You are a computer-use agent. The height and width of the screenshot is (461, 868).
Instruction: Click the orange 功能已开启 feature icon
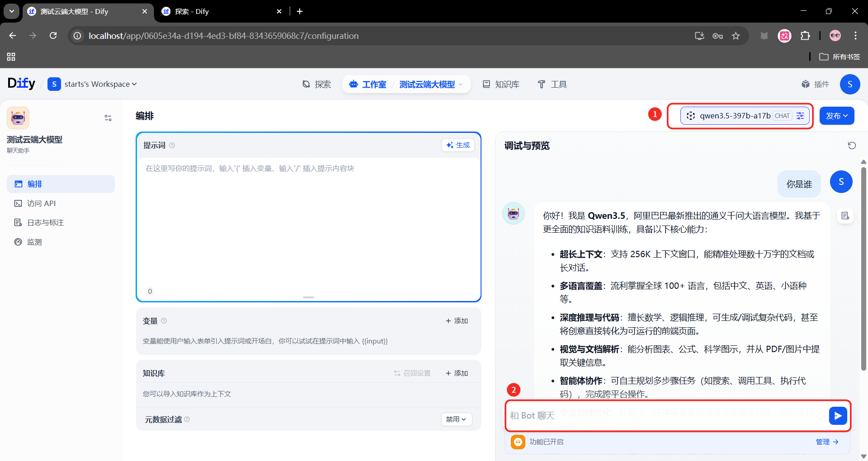click(518, 442)
